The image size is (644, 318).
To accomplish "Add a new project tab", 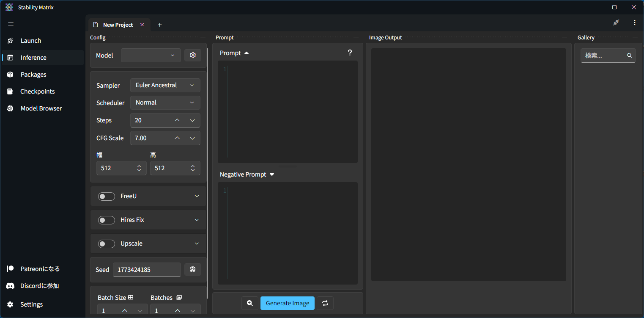I will pyautogui.click(x=159, y=25).
